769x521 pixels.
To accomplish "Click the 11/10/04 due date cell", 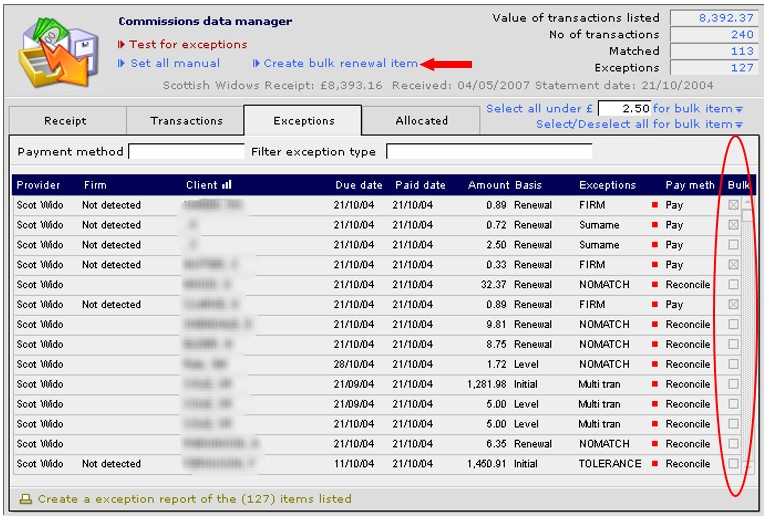I will click(354, 464).
